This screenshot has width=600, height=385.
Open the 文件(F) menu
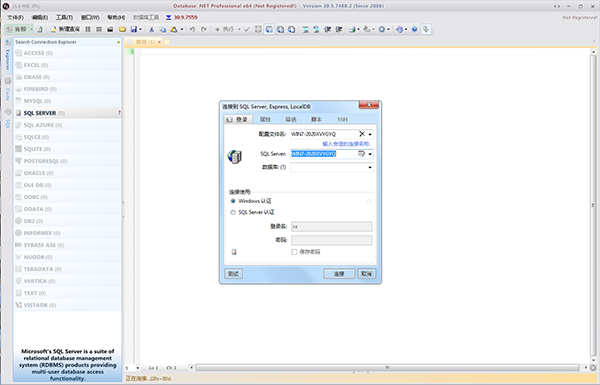pos(15,17)
